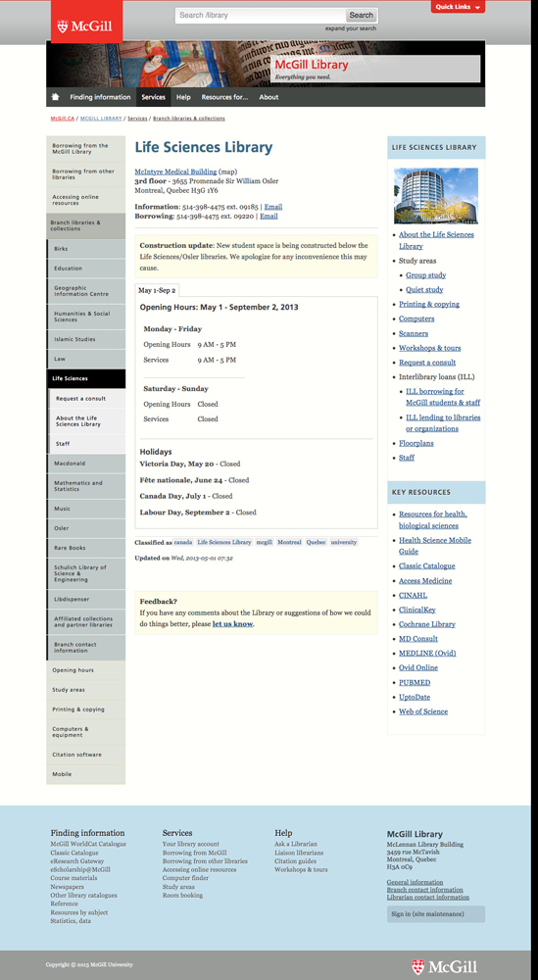Select Rare Books branch
Screen dimensions: 538x980
click(x=86, y=548)
